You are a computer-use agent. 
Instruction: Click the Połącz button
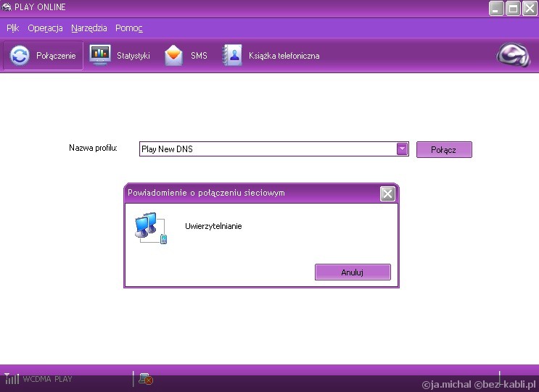444,150
